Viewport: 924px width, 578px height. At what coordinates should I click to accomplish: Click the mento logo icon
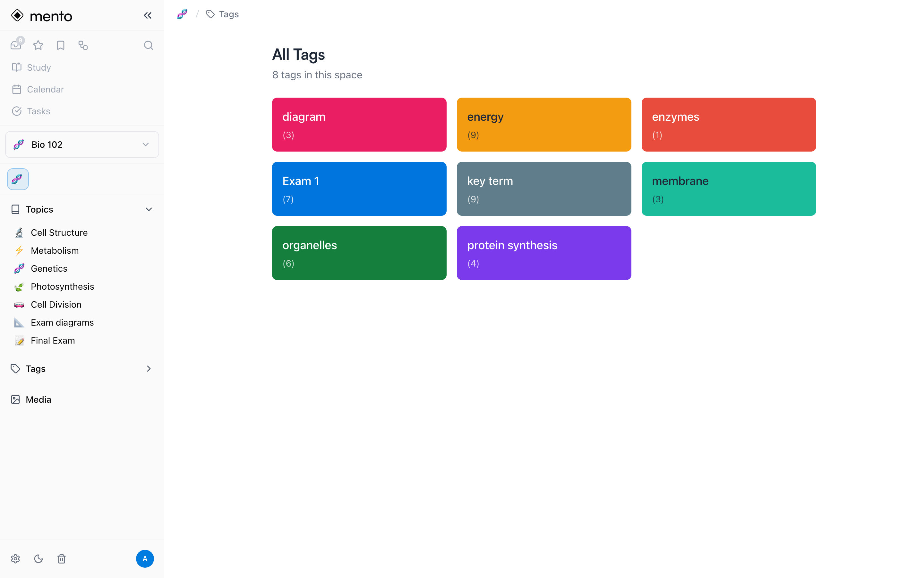17,16
